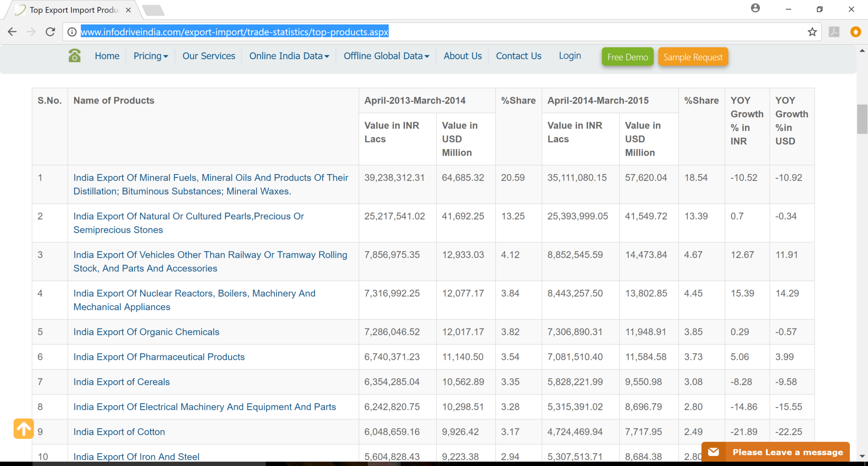The image size is (868, 466).
Task: Click scrollbar up arrow
Action: coord(862,51)
